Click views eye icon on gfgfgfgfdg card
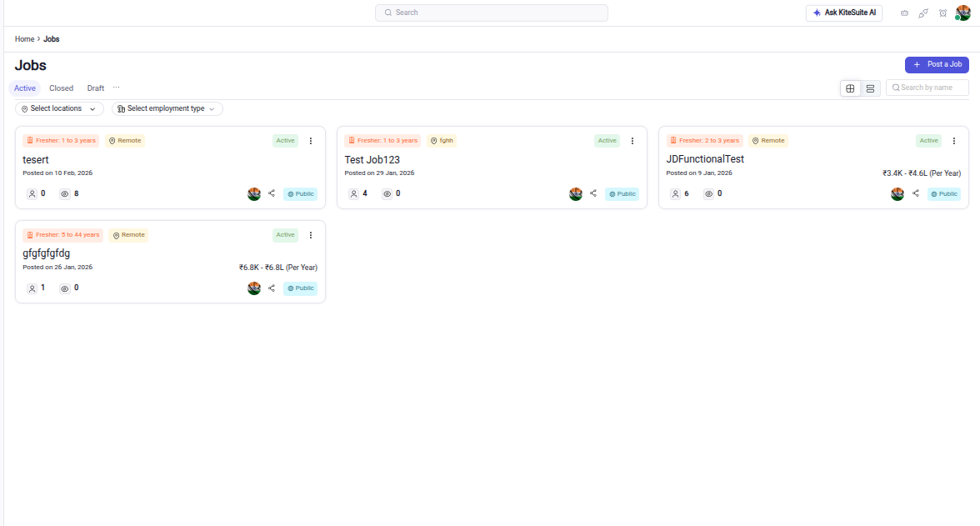Viewport: 980px width, 526px height. click(x=64, y=288)
